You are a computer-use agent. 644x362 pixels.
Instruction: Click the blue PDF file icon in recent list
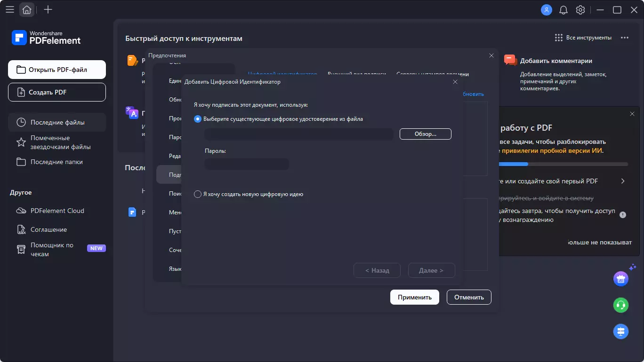pyautogui.click(x=132, y=212)
